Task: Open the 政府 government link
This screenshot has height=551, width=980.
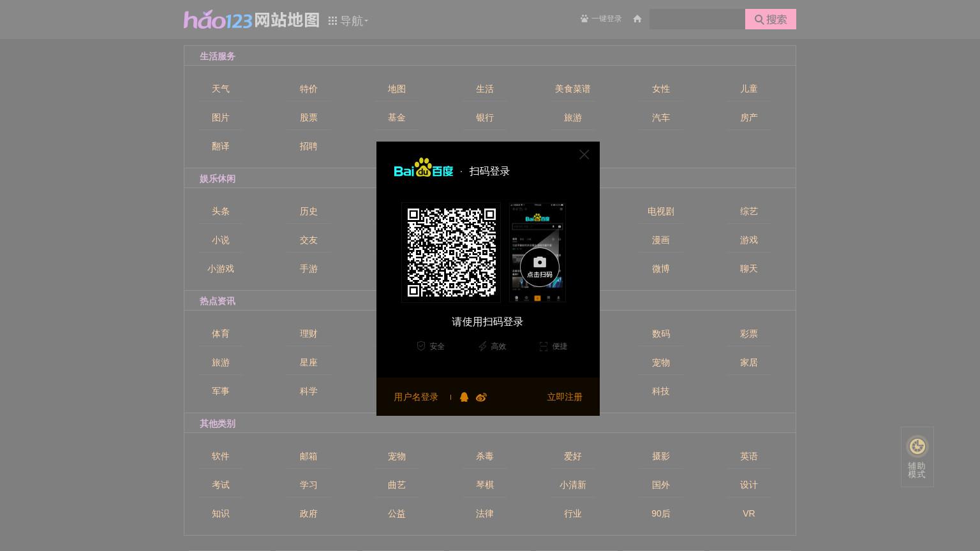Action: (309, 514)
